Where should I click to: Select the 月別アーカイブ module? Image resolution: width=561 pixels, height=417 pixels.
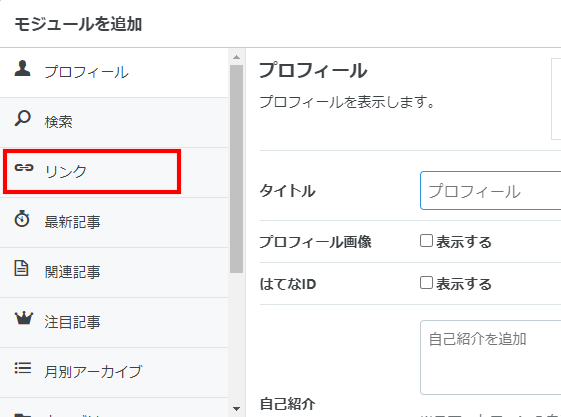coord(114,372)
